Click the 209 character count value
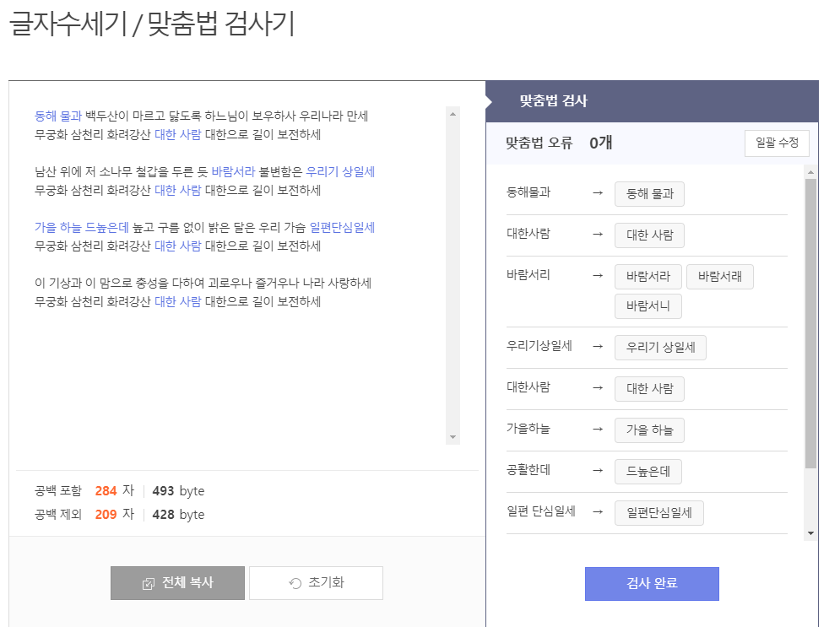840x627 pixels. [106, 515]
